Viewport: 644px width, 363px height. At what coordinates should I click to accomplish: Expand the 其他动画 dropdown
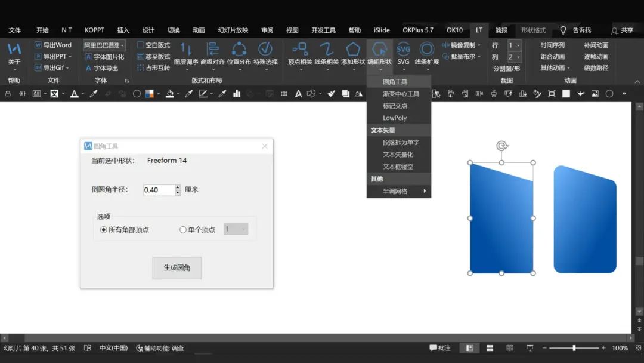point(568,68)
